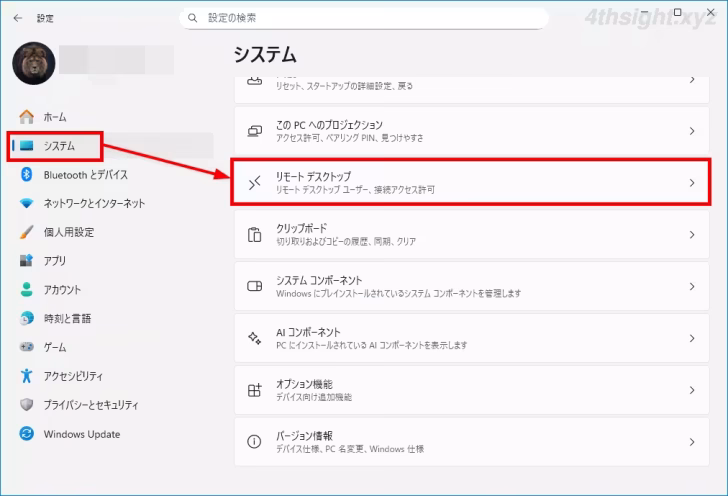Click the search magnifier icon
This screenshot has width=728, height=496.
(x=192, y=18)
